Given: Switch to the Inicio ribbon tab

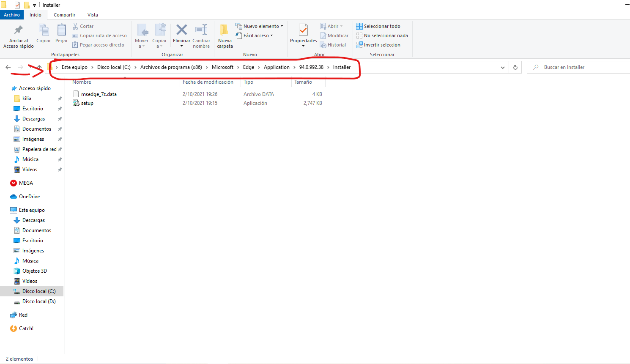Looking at the screenshot, I should click(36, 15).
